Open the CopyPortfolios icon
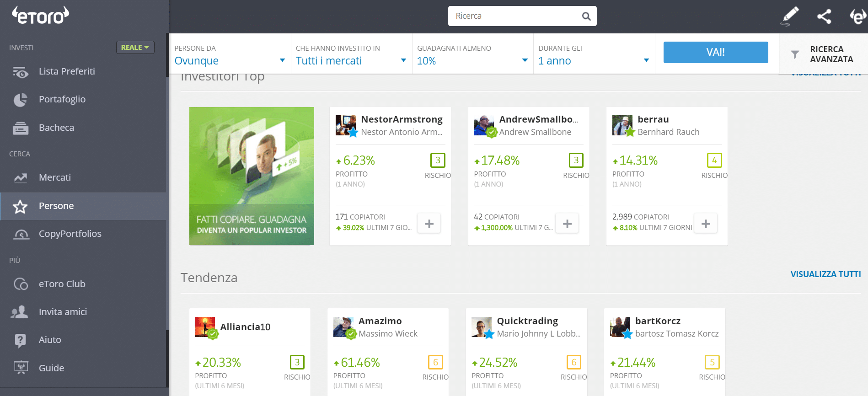 [21, 234]
